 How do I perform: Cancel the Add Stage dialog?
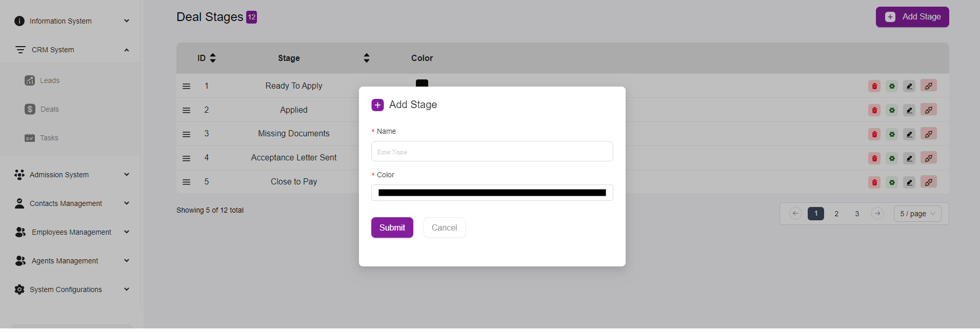click(444, 227)
